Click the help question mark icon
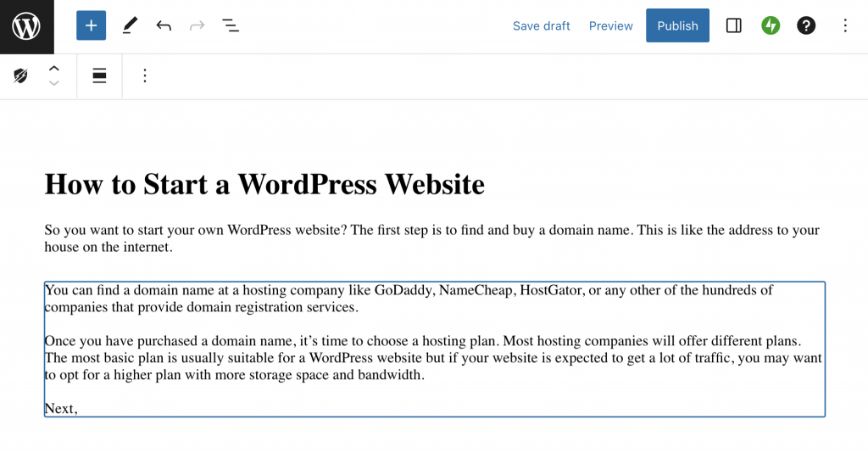This screenshot has width=868, height=453. pos(806,26)
